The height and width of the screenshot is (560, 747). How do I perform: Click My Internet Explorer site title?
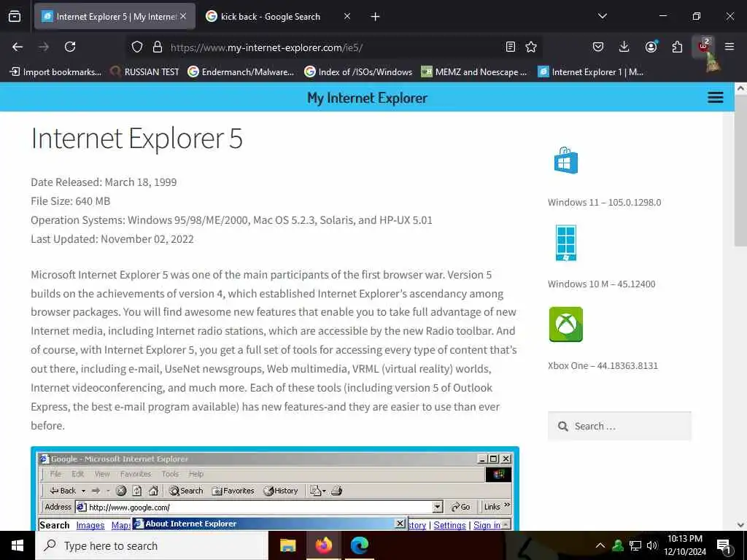click(367, 98)
